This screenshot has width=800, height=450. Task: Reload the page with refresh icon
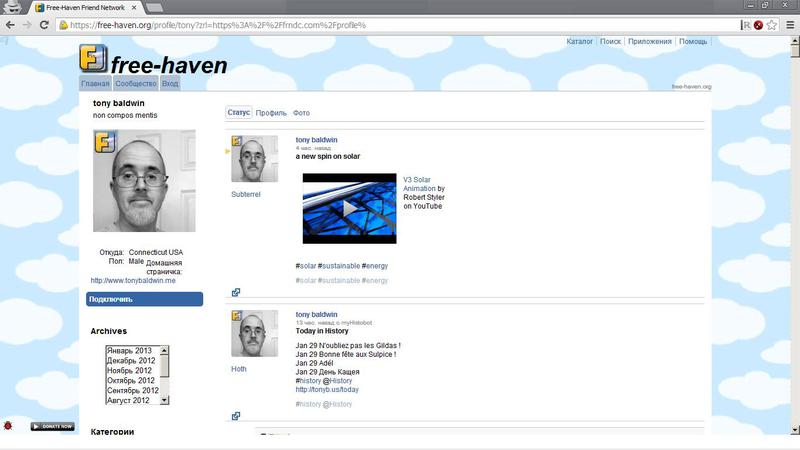pyautogui.click(x=44, y=25)
